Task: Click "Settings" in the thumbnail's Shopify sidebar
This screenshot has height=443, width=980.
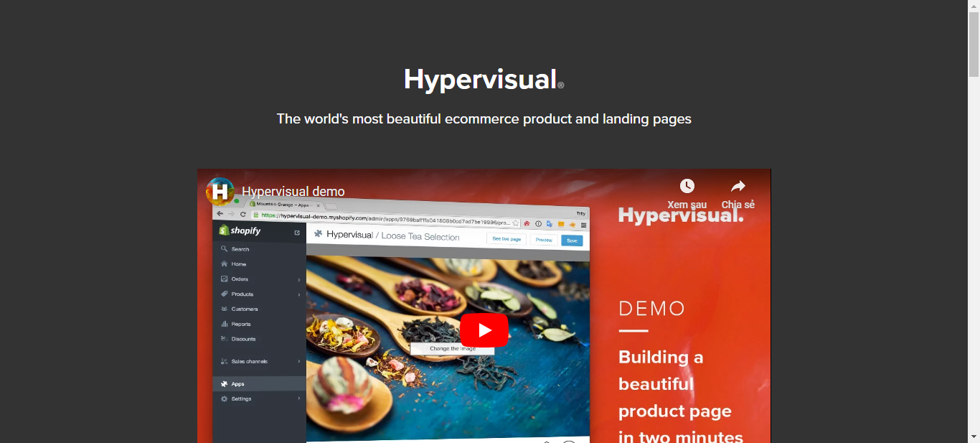Action: pyautogui.click(x=241, y=398)
